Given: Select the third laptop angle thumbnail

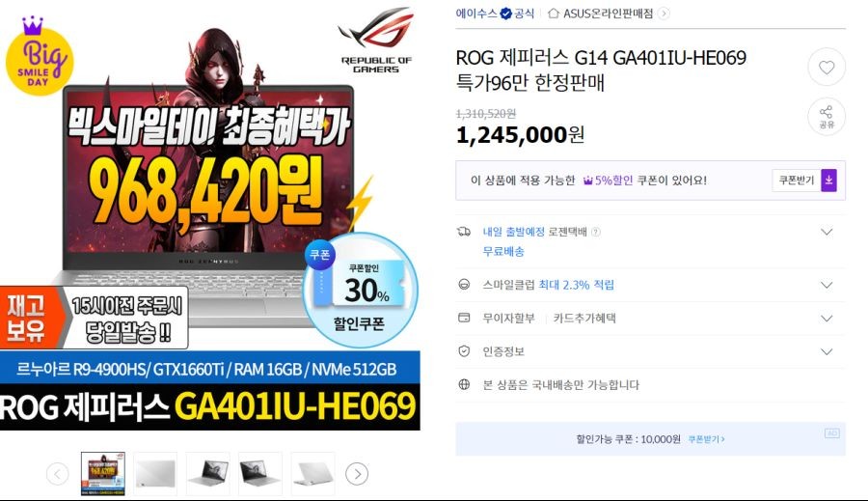Looking at the screenshot, I should coord(208,474).
